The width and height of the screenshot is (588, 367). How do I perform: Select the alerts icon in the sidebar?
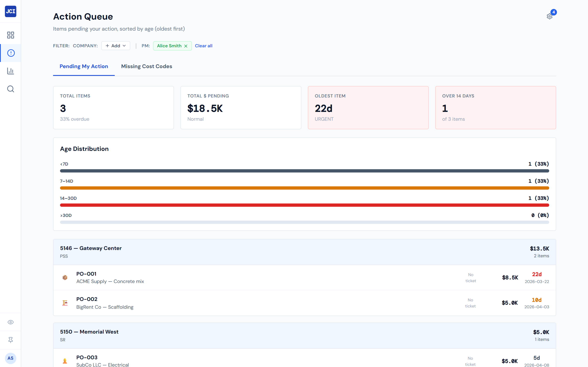pyautogui.click(x=10, y=53)
